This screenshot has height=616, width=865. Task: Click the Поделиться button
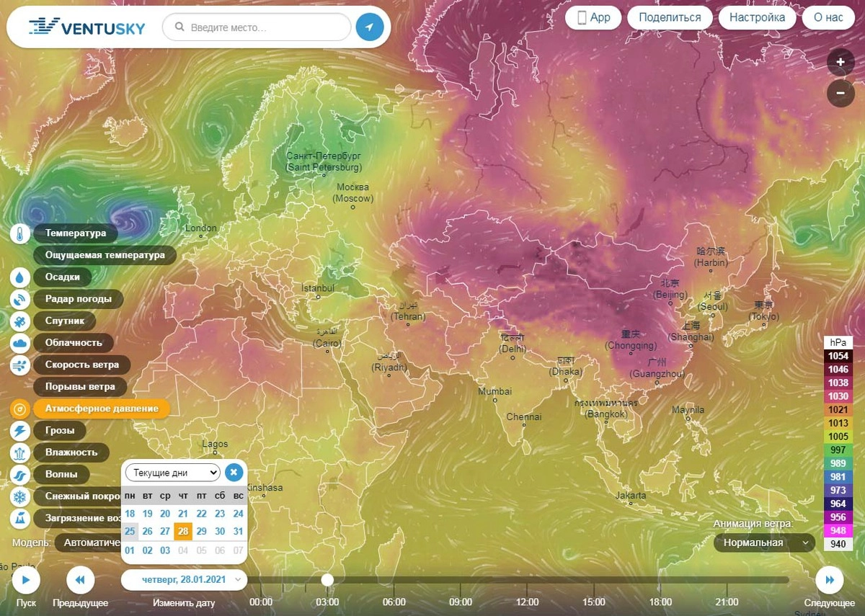pyautogui.click(x=670, y=18)
